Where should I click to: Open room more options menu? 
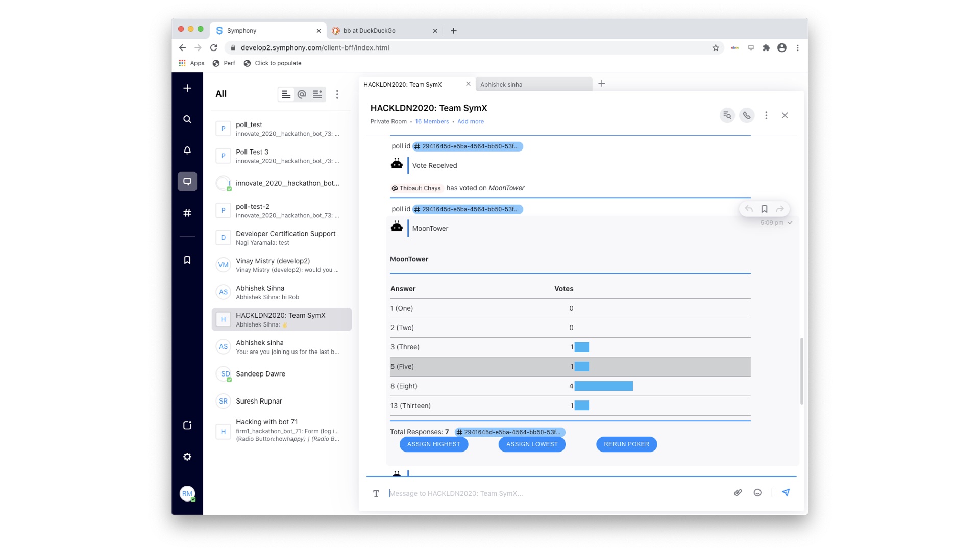[x=766, y=116]
